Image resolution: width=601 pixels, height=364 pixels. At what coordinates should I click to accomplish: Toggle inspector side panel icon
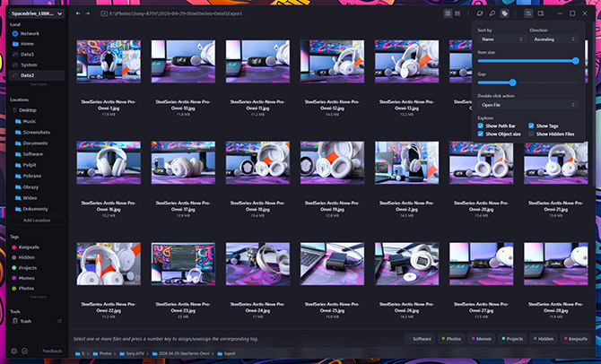coord(541,13)
